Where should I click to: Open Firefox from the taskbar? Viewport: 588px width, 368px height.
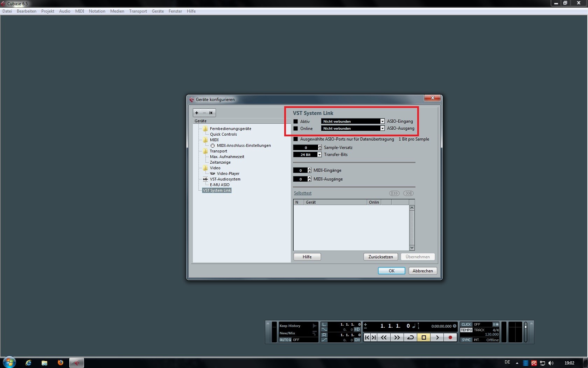pyautogui.click(x=61, y=363)
